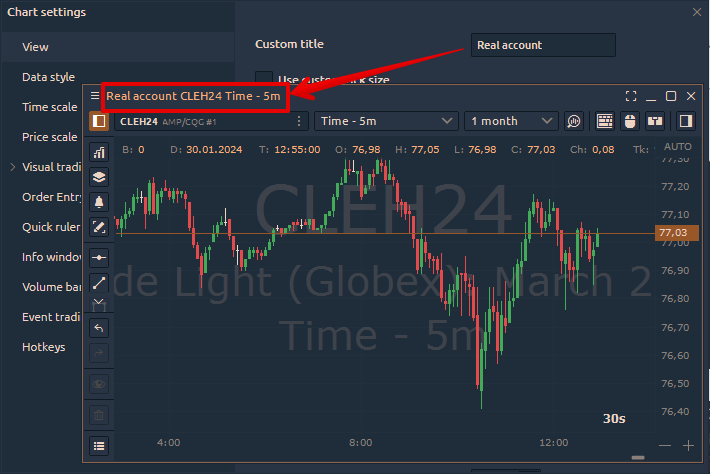Click the mouse trading icon
The width and height of the screenshot is (710, 474).
pyautogui.click(x=630, y=121)
